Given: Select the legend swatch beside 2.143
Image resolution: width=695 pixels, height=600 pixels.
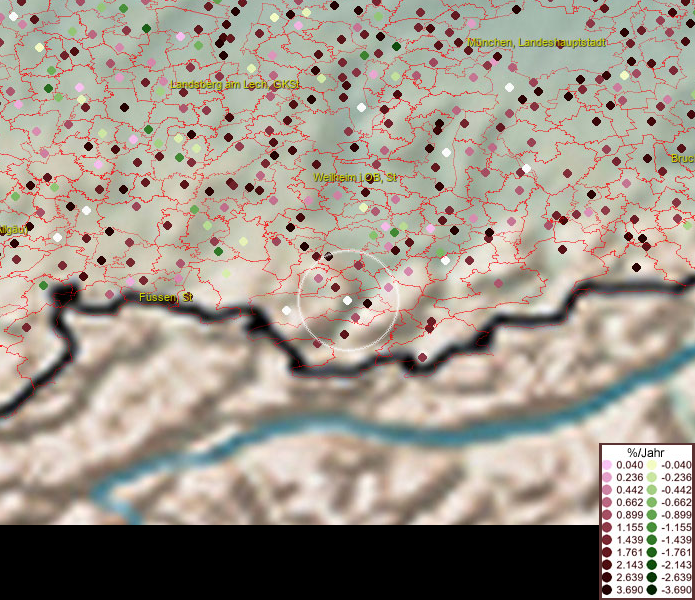Looking at the screenshot, I should (x=607, y=565).
